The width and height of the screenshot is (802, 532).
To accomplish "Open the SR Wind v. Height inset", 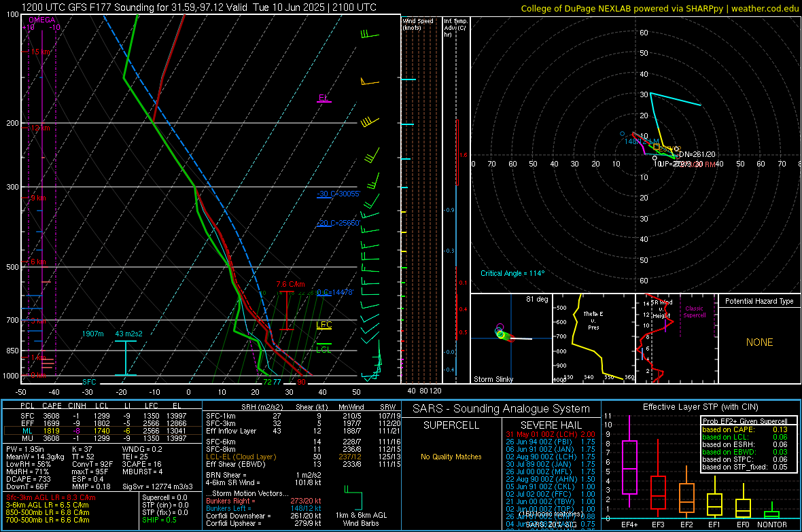I will [x=677, y=338].
